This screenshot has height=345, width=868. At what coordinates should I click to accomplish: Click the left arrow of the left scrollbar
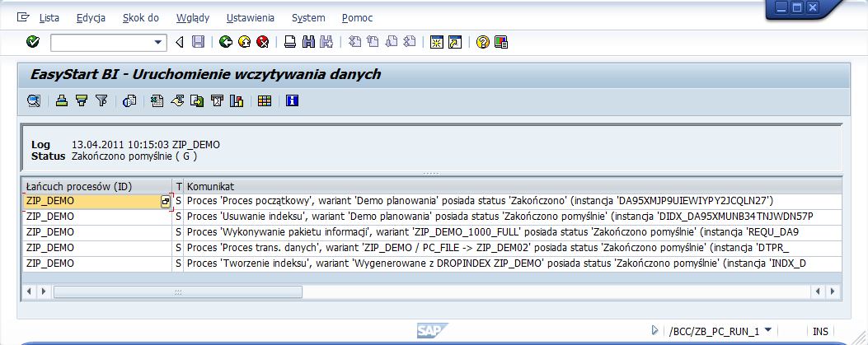click(x=30, y=291)
